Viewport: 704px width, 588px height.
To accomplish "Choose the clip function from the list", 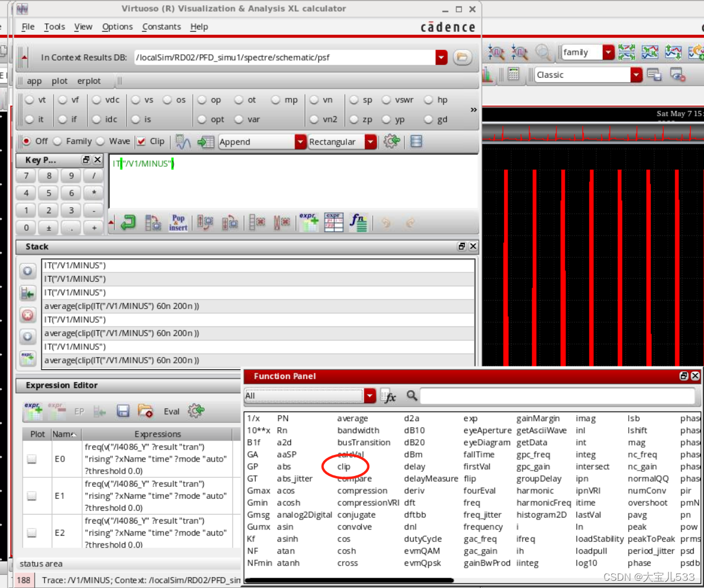I will [344, 466].
